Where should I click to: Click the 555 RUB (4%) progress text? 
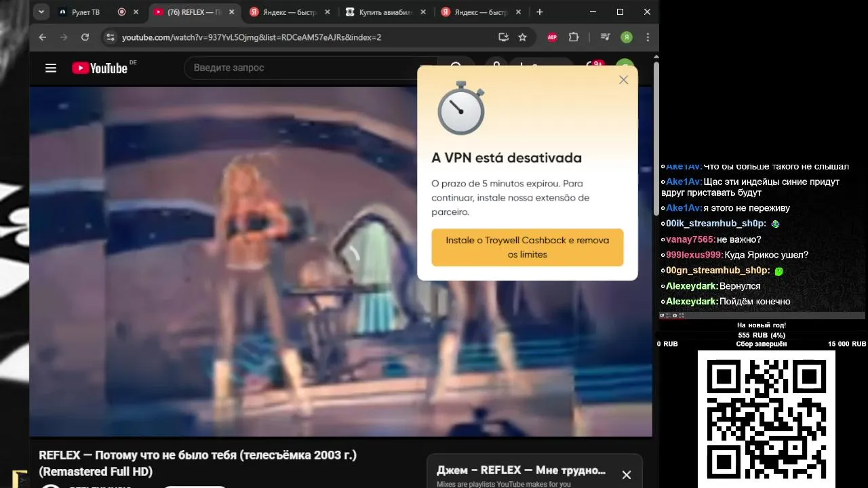(x=762, y=335)
